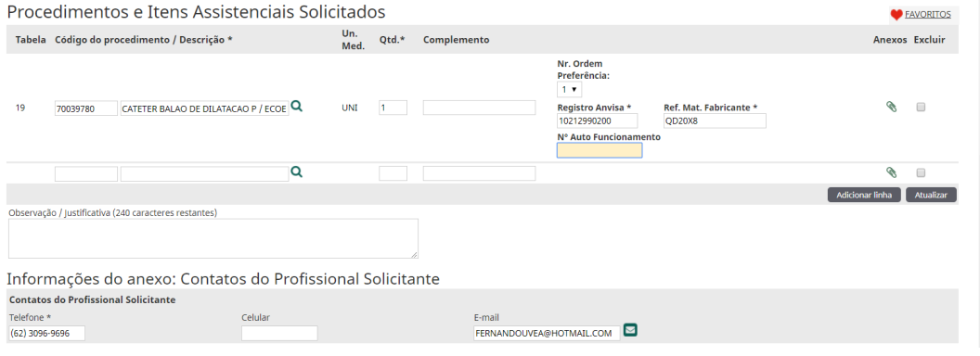Click the Anexos column header

tap(890, 39)
